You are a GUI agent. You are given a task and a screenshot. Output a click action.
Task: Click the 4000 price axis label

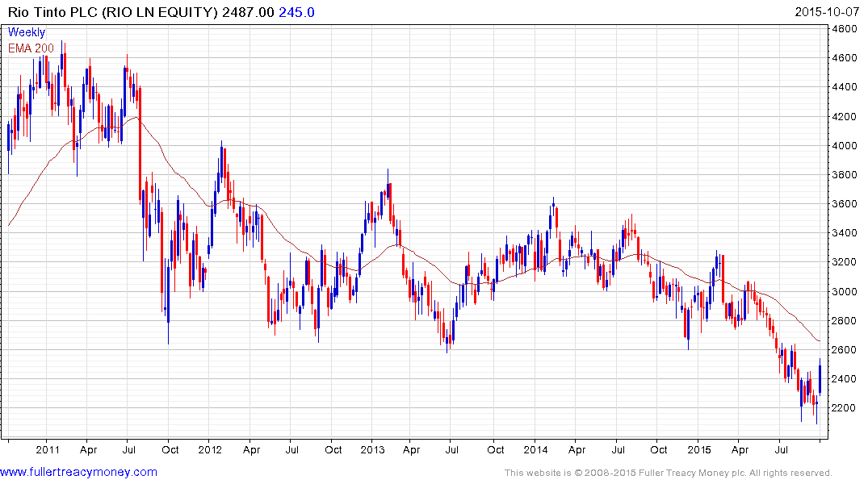tap(845, 146)
